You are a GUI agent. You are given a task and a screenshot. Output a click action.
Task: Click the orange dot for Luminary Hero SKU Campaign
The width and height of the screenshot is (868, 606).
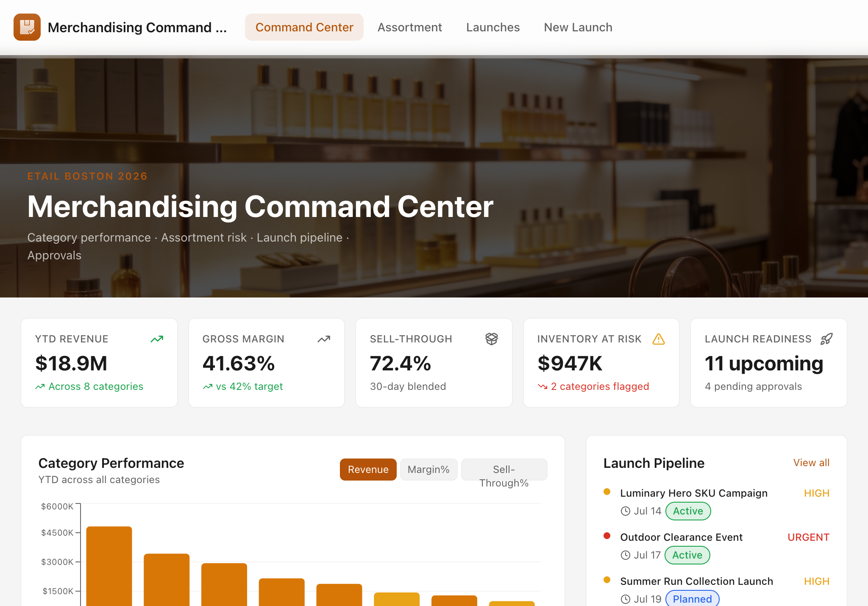(607, 492)
